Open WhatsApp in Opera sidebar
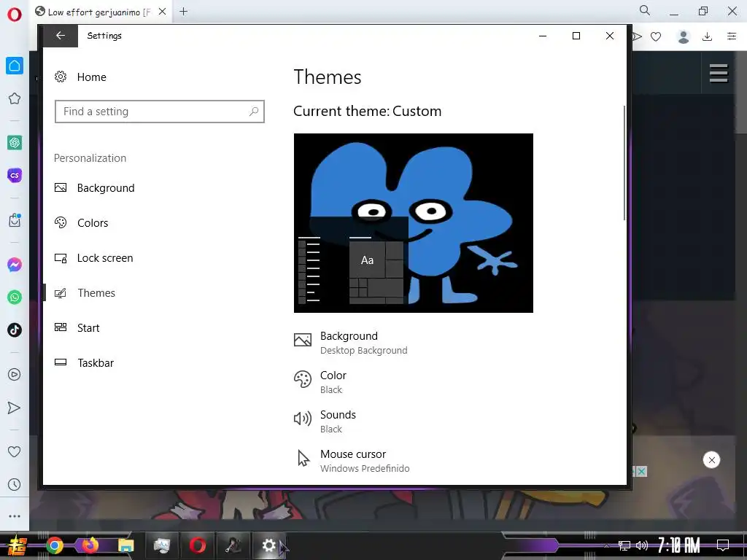This screenshot has height=560, width=747. coord(15,297)
